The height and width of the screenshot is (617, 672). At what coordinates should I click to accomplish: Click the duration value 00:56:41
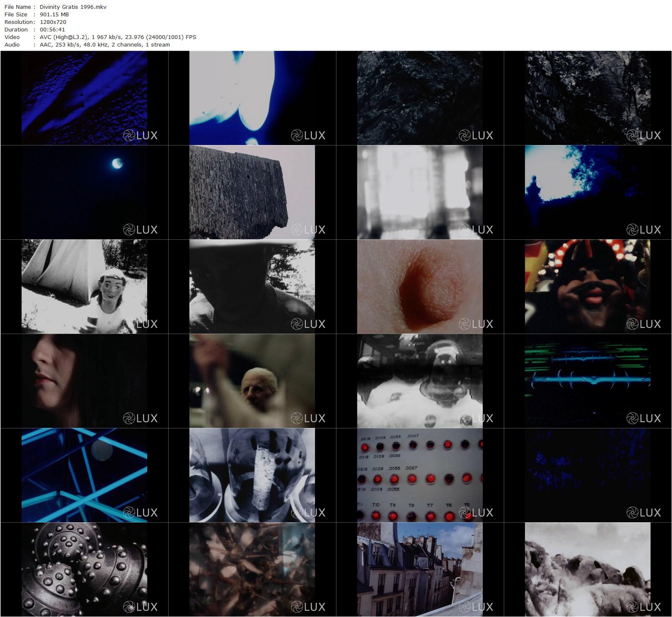point(52,30)
